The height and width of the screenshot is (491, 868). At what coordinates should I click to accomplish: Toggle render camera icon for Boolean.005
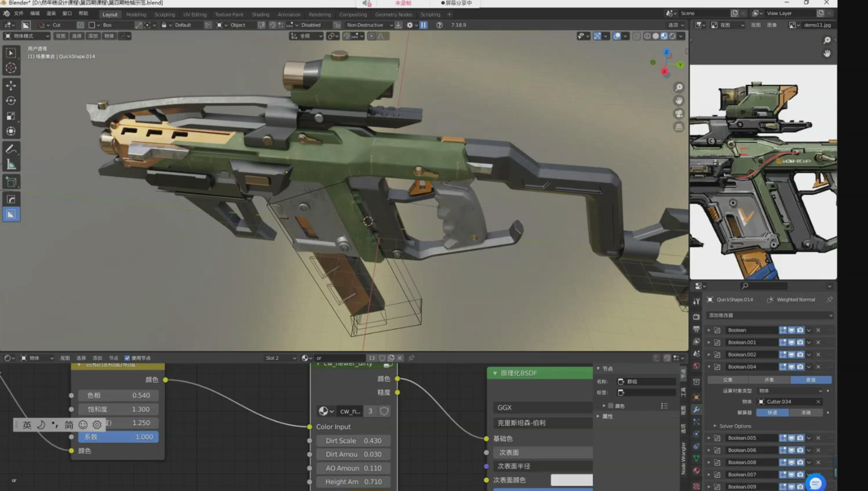coord(800,438)
